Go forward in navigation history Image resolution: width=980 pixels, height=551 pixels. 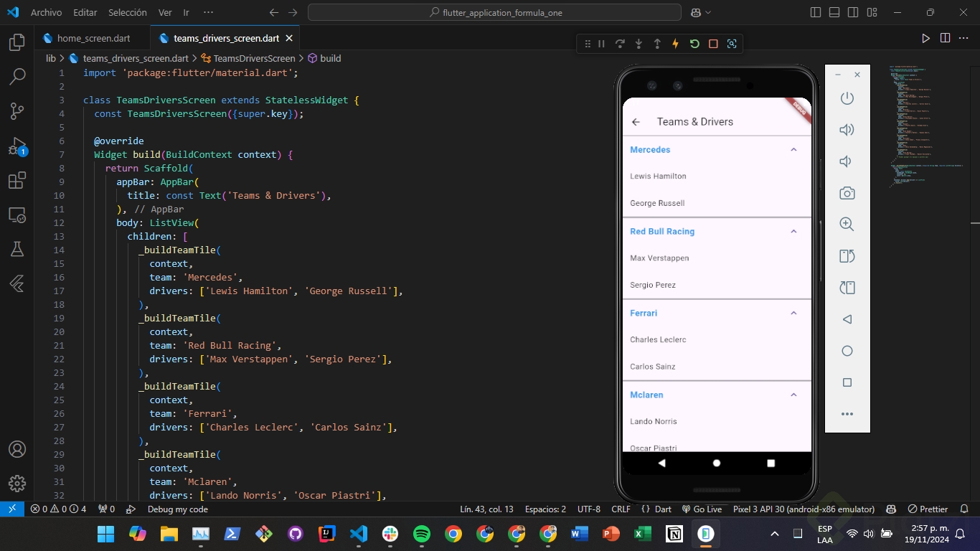click(293, 12)
